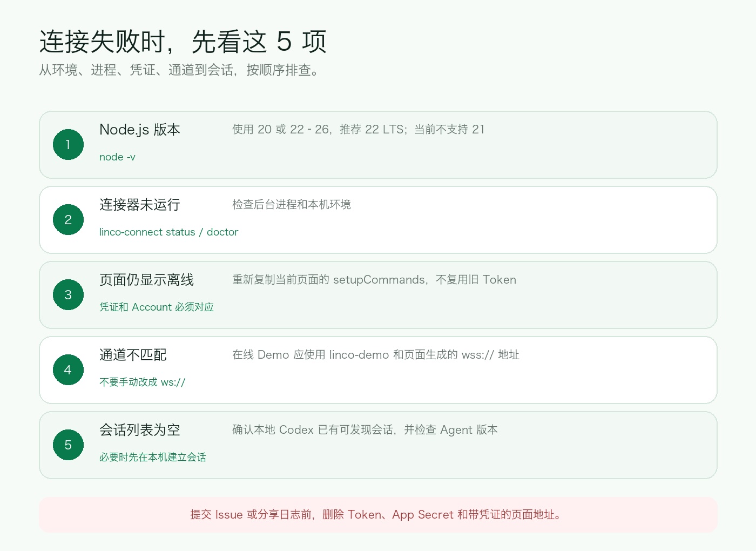Click the number 5 step badge
Viewport: 756px width, 551px height.
pos(68,445)
